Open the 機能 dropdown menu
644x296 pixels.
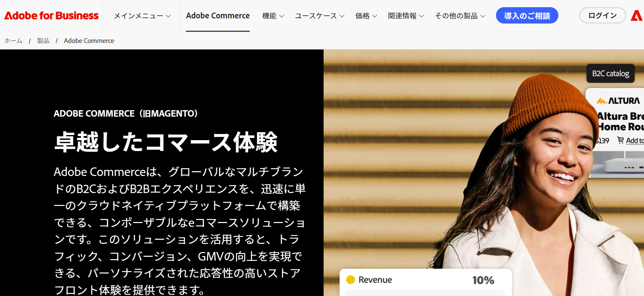[x=273, y=16]
